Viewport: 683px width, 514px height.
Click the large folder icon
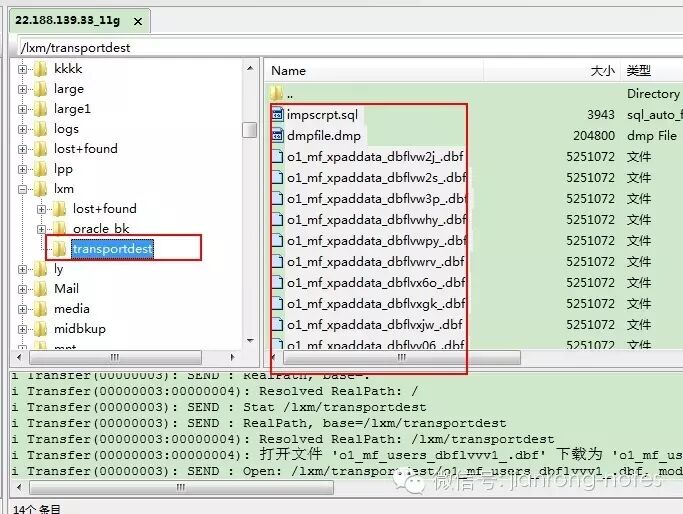tap(41, 89)
